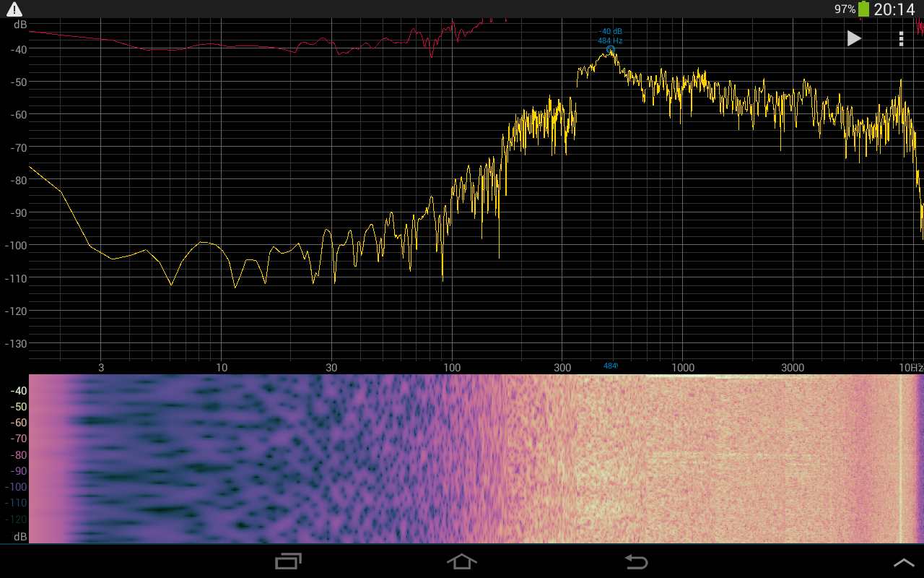
Task: Tap the 97% battery percentage text
Action: (x=845, y=9)
